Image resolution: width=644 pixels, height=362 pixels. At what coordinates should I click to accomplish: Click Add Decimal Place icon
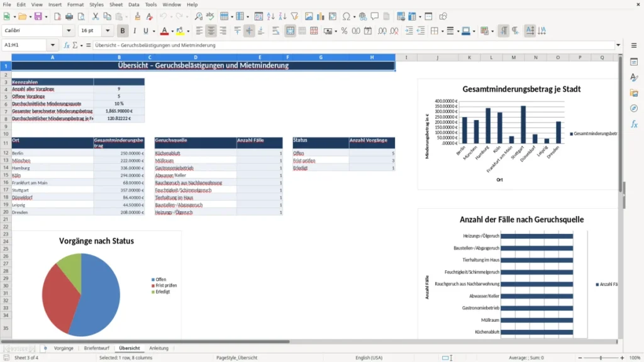coord(382,31)
